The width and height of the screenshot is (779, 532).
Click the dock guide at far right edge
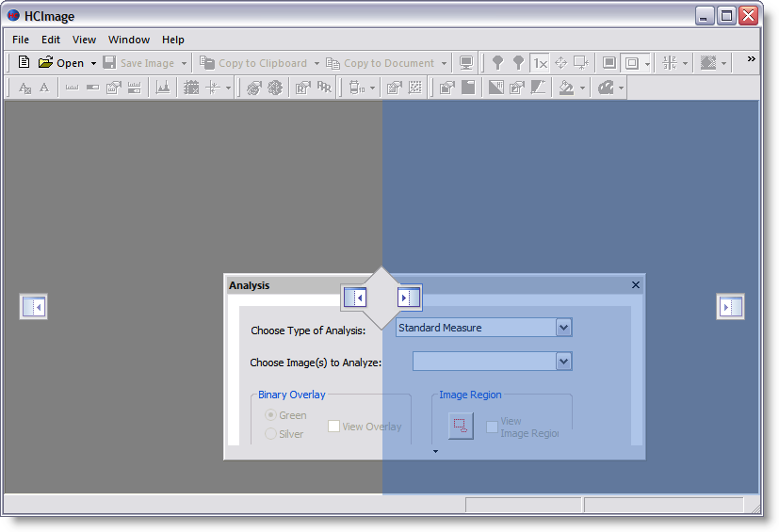(730, 306)
